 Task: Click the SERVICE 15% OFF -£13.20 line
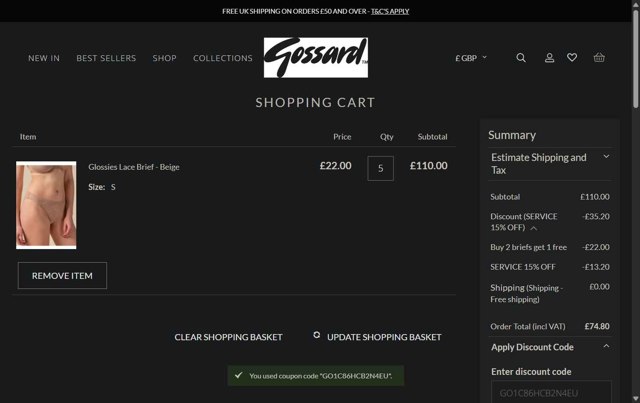550,267
